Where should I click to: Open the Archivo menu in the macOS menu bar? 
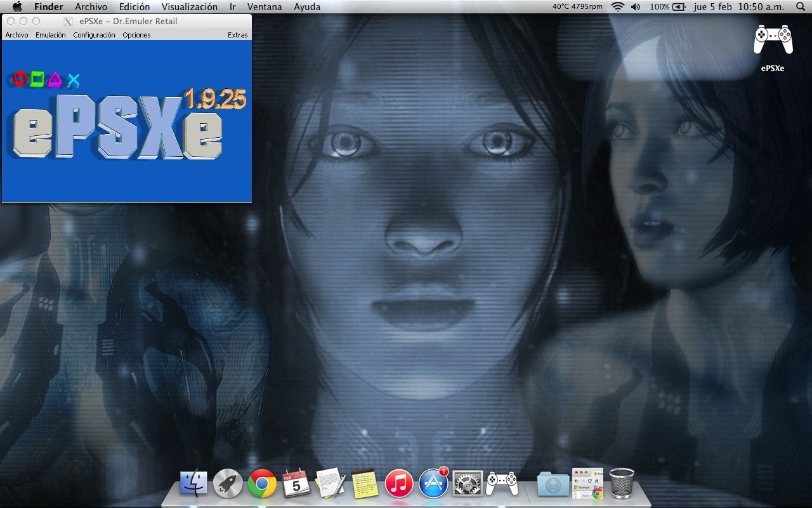[91, 7]
